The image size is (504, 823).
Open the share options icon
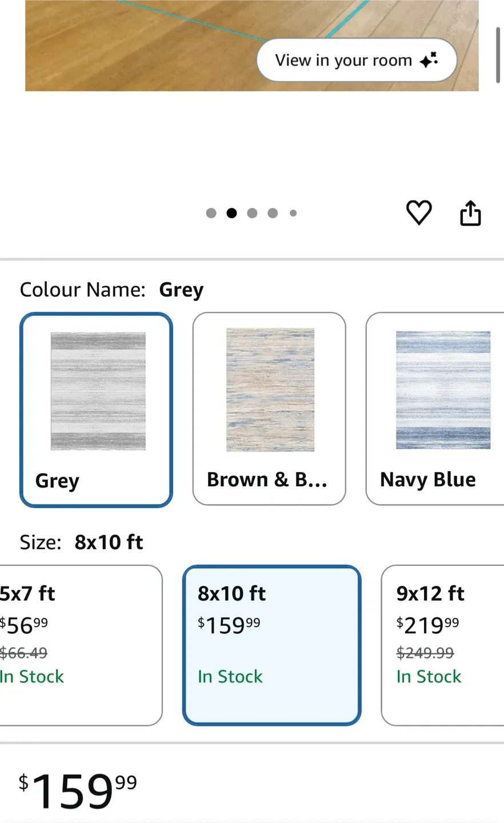pyautogui.click(x=470, y=213)
